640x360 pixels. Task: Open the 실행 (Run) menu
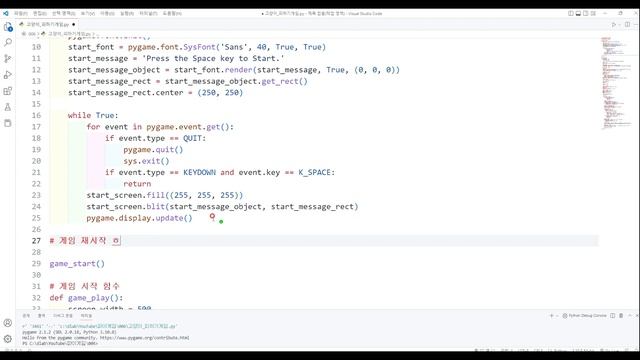pos(127,13)
